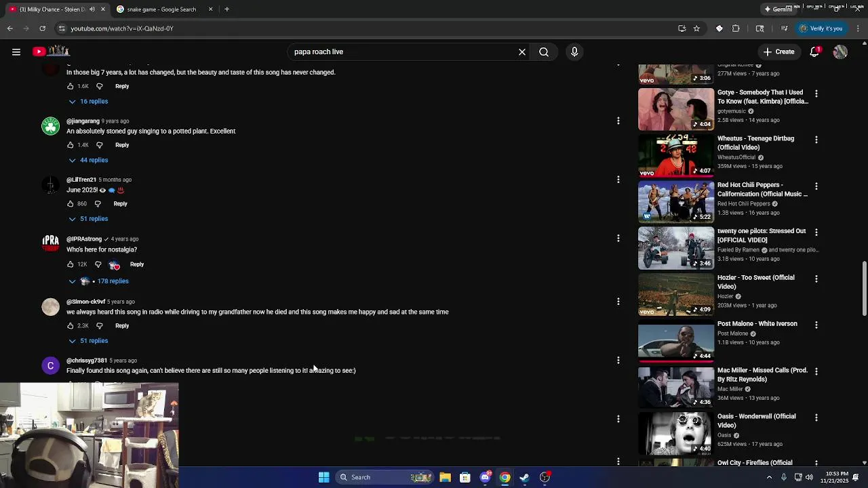Click the search magnifier button
Viewport: 868px width, 488px height.
[x=544, y=52]
